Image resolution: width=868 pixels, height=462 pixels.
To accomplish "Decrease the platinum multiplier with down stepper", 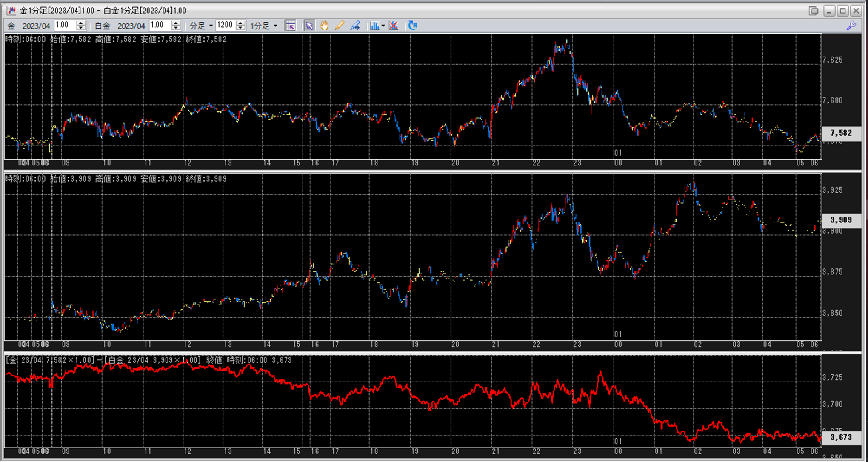I will click(176, 28).
